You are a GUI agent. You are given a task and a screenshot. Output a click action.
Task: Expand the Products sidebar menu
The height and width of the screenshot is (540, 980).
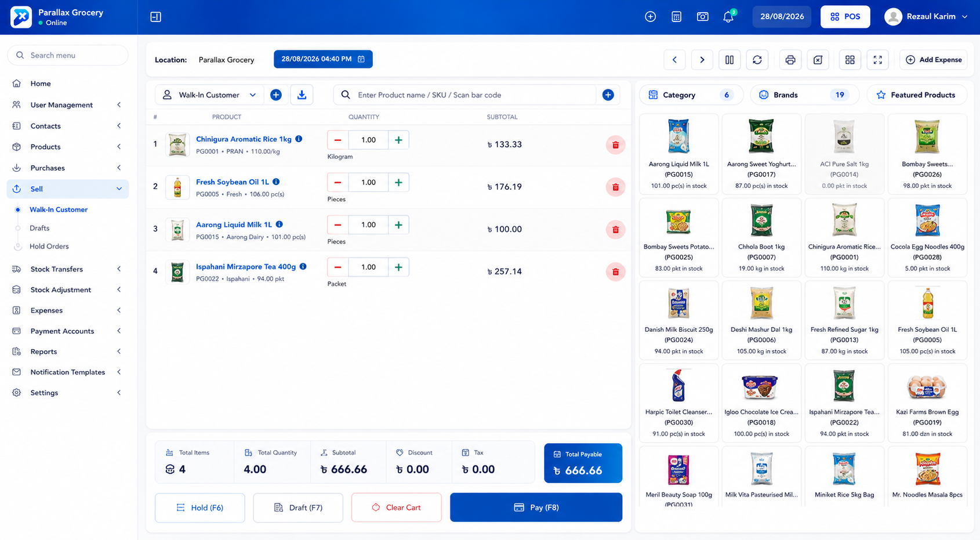(68, 147)
